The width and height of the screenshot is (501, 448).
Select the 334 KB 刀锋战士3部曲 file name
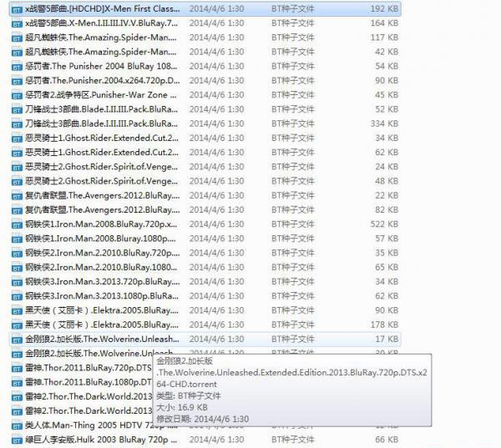click(101, 123)
